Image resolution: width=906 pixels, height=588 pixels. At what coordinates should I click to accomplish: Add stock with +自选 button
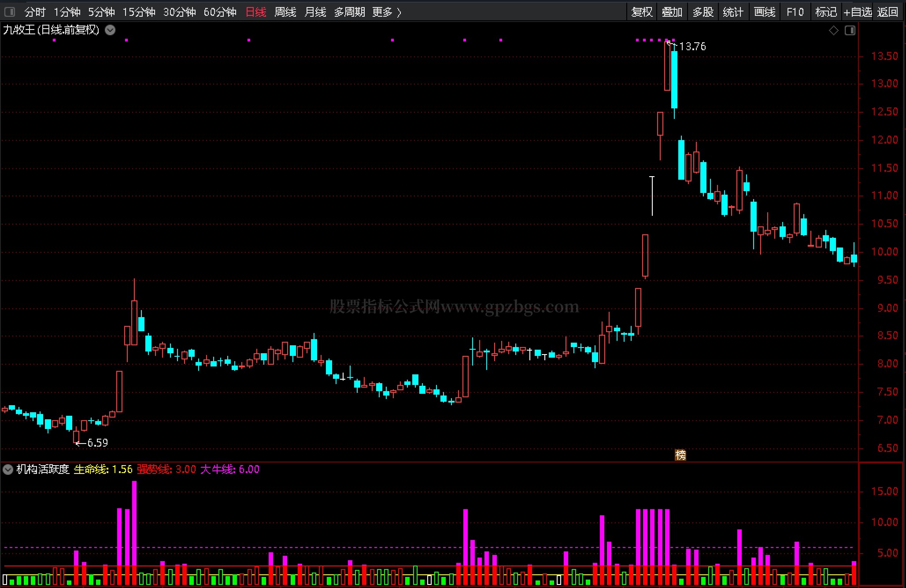point(857,12)
